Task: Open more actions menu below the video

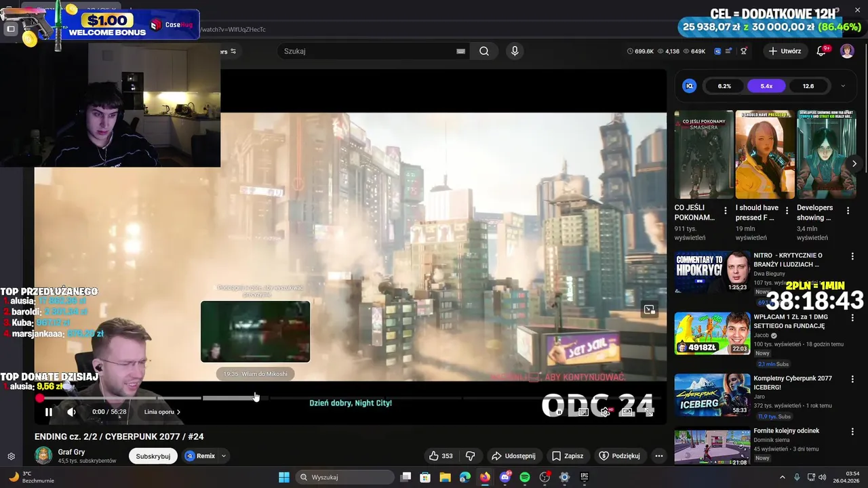Action: pos(658,456)
